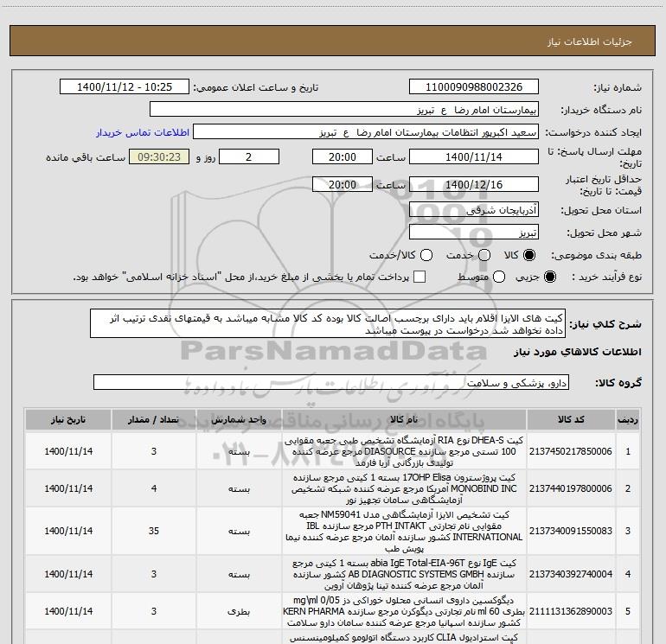Click the تاریخ نیاز column header
The image size is (666, 644).
pyautogui.click(x=68, y=420)
